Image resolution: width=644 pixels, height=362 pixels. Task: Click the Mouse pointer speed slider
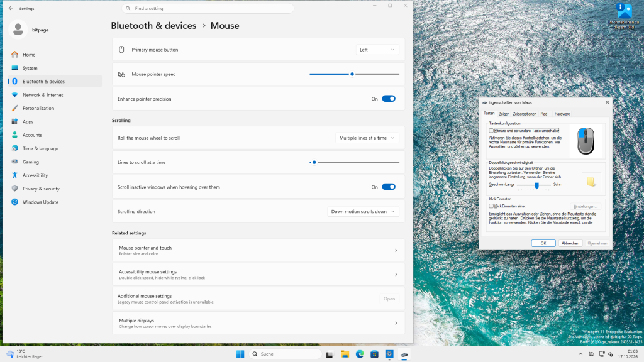[355, 74]
